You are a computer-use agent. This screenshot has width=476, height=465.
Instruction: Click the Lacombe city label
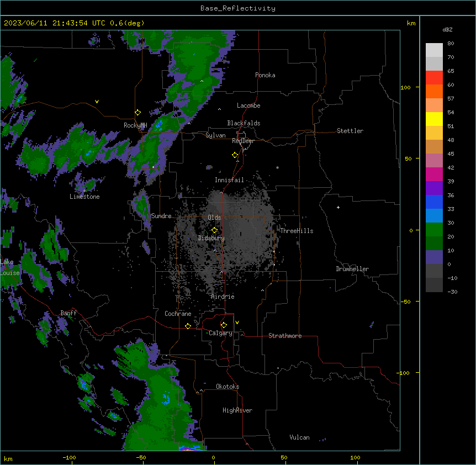[248, 105]
